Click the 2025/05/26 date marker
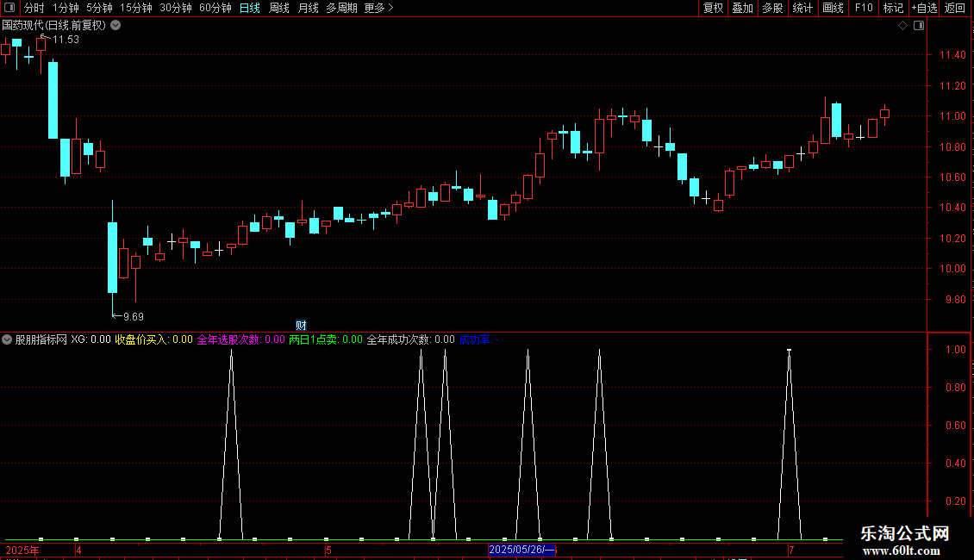 (x=521, y=550)
